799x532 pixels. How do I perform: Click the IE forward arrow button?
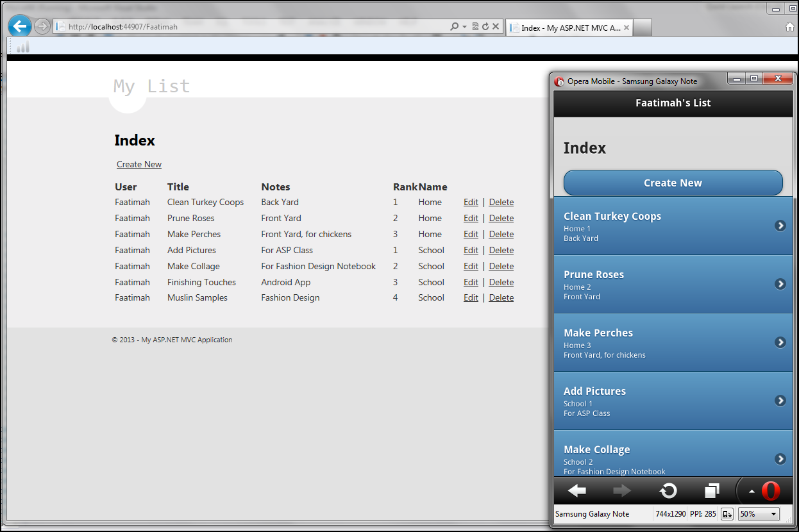(42, 26)
